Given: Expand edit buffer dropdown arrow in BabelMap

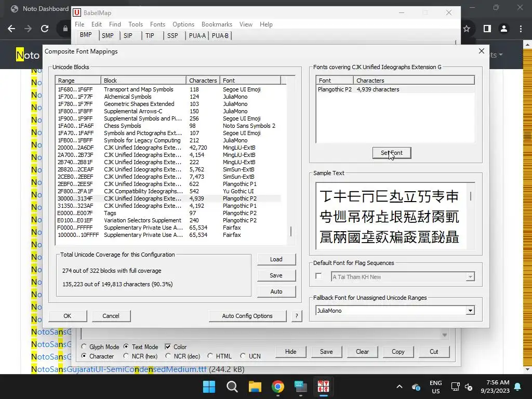Looking at the screenshot, I should [445, 335].
